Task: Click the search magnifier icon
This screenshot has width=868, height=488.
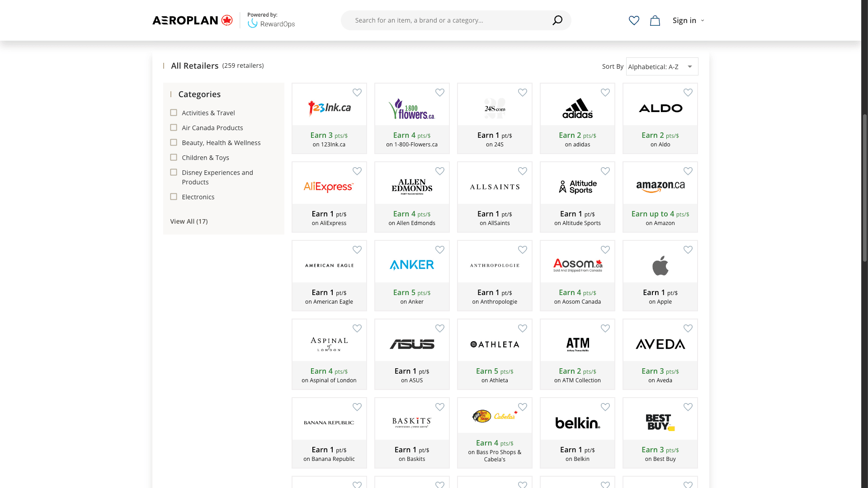Action: 557,20
